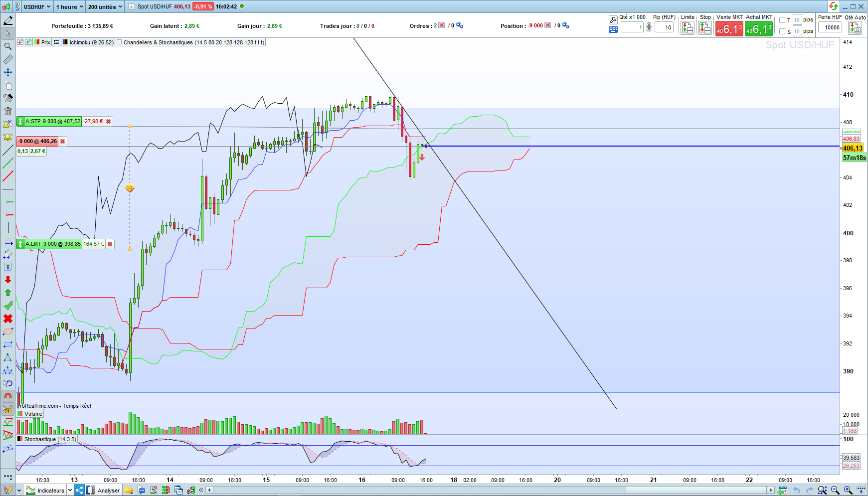Screen dimensions: 868x496
Task: Select the red down arrow drawing tool
Action: pos(7,280)
